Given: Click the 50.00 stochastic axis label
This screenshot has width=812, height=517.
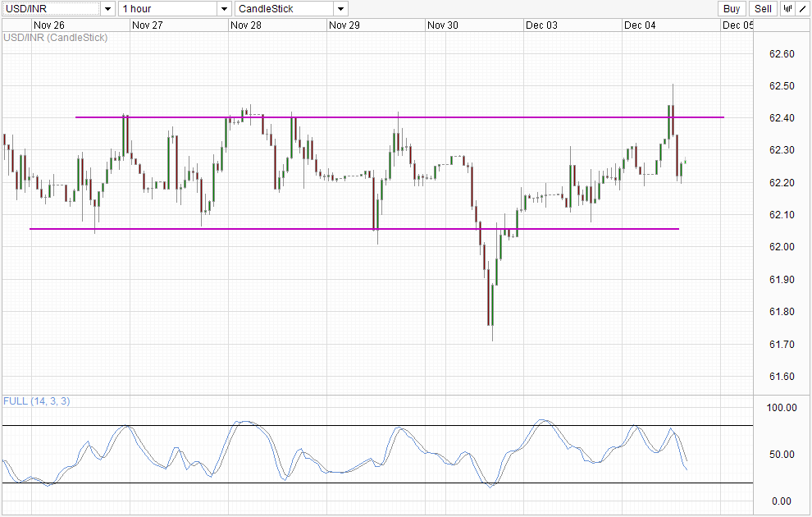Looking at the screenshot, I should click(x=782, y=455).
